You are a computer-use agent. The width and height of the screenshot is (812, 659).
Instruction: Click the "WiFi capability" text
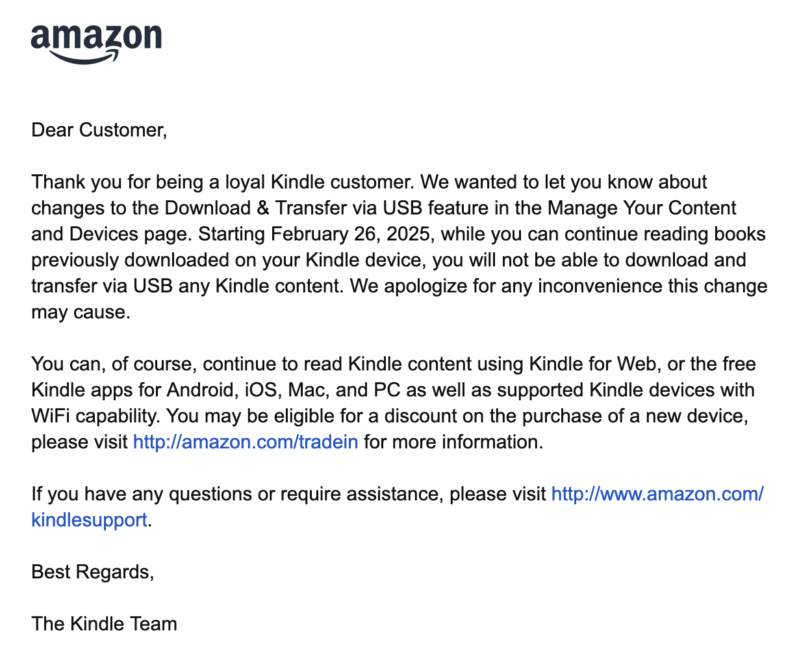[x=92, y=416]
